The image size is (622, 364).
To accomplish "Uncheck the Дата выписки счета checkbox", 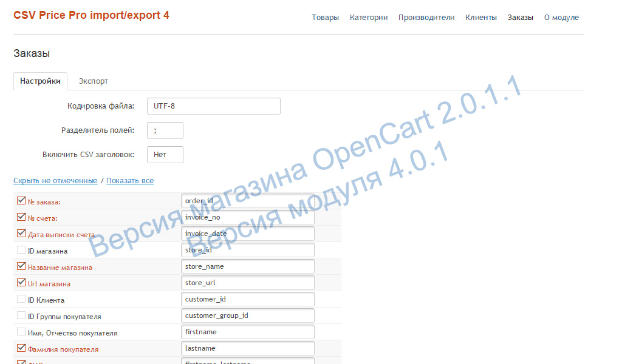I will pos(21,234).
